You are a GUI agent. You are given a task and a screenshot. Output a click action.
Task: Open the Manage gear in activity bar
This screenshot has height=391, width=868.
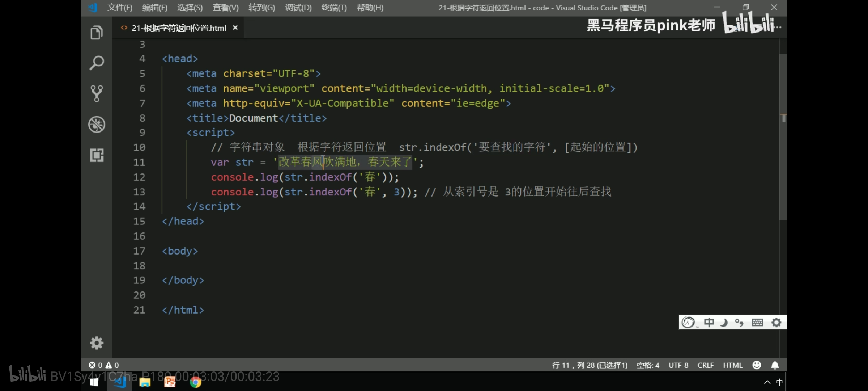97,342
